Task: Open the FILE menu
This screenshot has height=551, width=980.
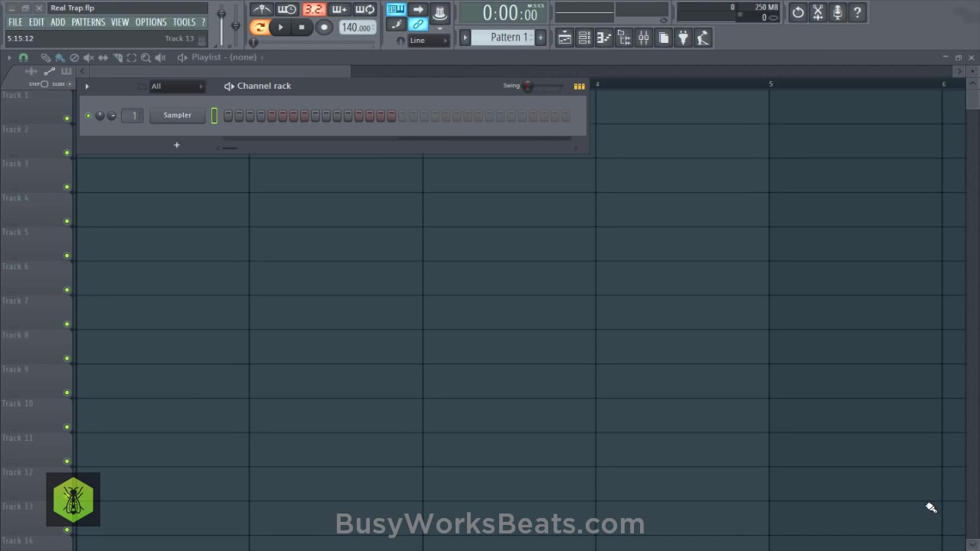Action: click(x=15, y=22)
